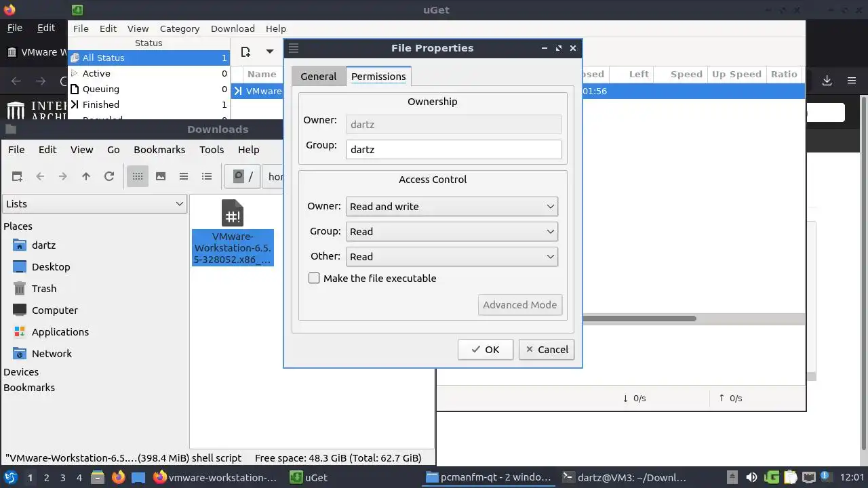The image size is (868, 488).
Task: Switch to workspace 2 on taskbar
Action: tap(46, 478)
